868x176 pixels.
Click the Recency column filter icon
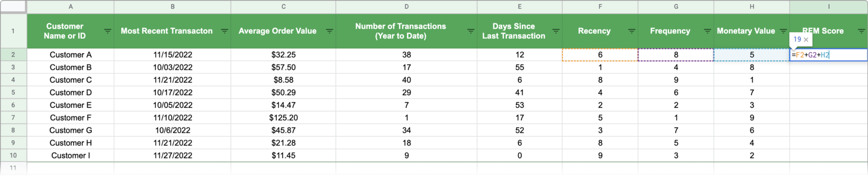pyautogui.click(x=632, y=31)
